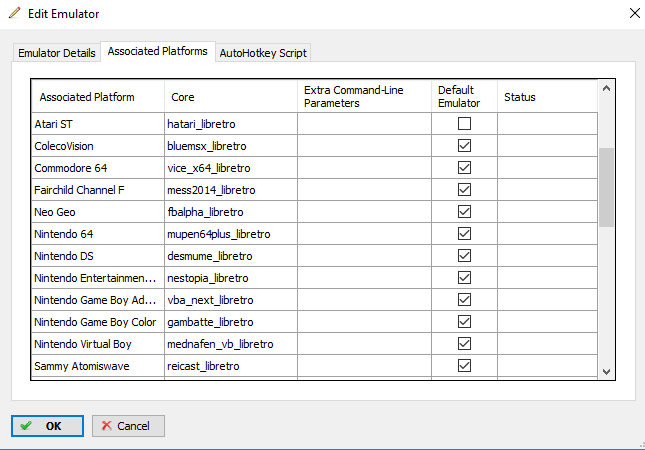
Task: Enable default emulator checkbox for Atari ST
Action: [x=464, y=123]
